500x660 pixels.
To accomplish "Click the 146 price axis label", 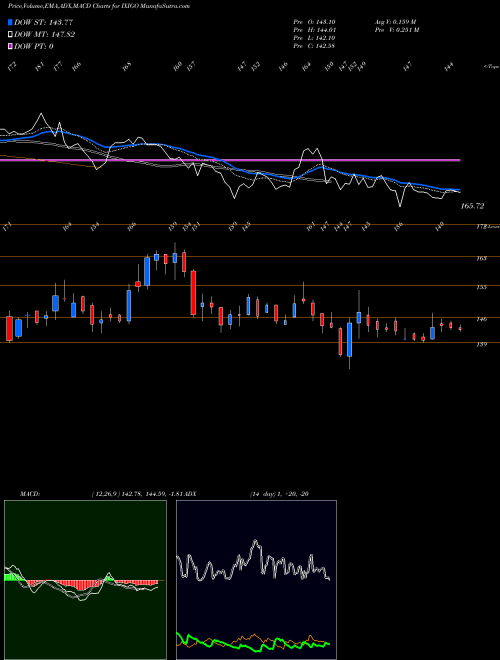I will 481,319.
